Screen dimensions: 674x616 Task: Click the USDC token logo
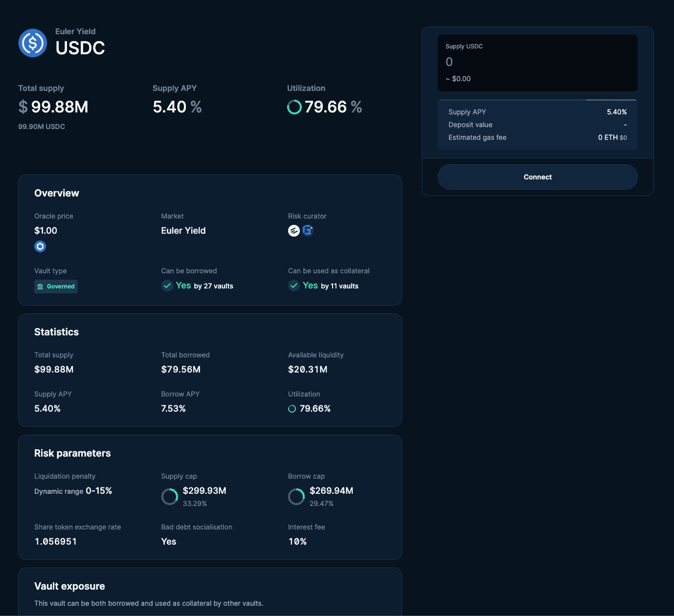33,43
